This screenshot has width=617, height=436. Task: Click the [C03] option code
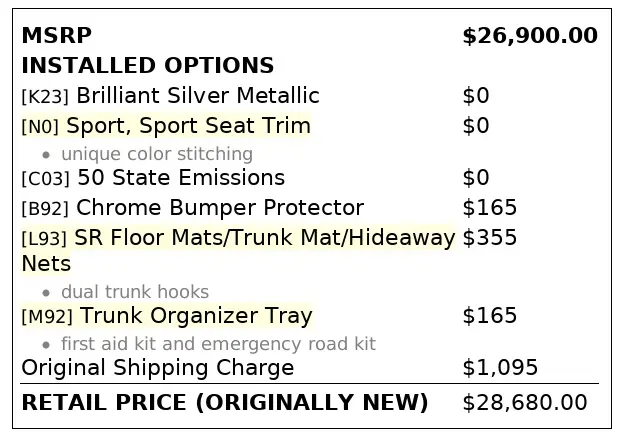click(x=46, y=179)
